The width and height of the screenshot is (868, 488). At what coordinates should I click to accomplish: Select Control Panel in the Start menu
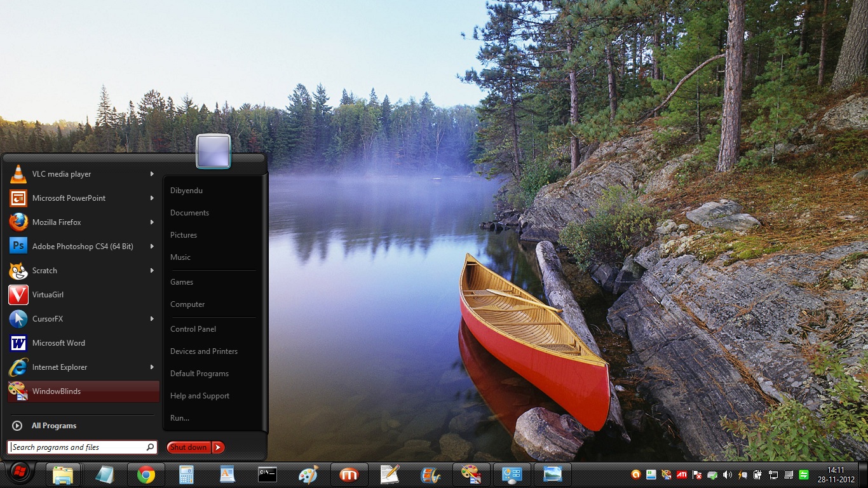[193, 329]
